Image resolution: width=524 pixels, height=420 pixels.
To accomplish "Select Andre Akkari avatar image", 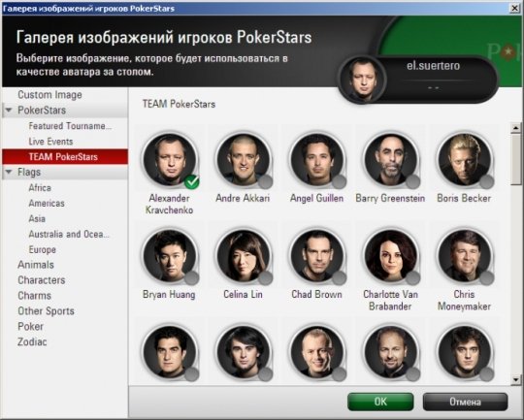I will click(x=243, y=160).
